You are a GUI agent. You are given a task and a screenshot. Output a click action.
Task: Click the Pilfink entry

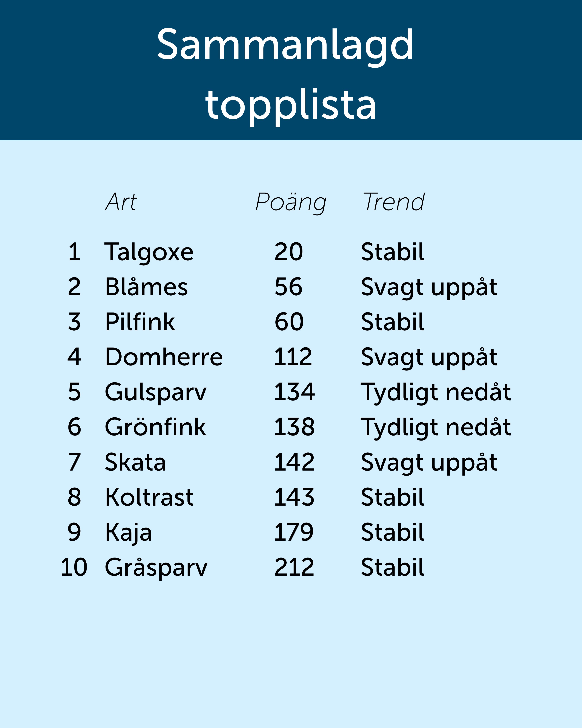[140, 322]
